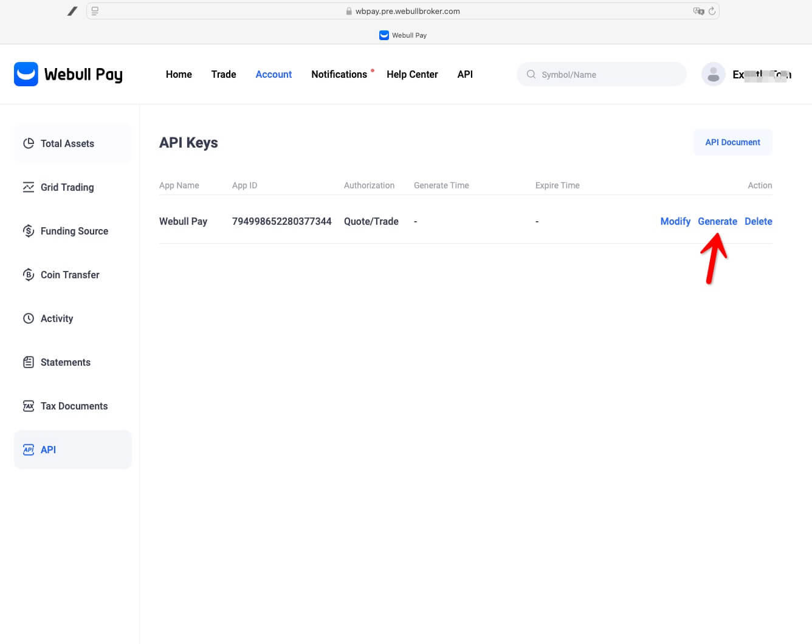Click the Expire Time column header
This screenshot has width=812, height=644.
tap(557, 185)
